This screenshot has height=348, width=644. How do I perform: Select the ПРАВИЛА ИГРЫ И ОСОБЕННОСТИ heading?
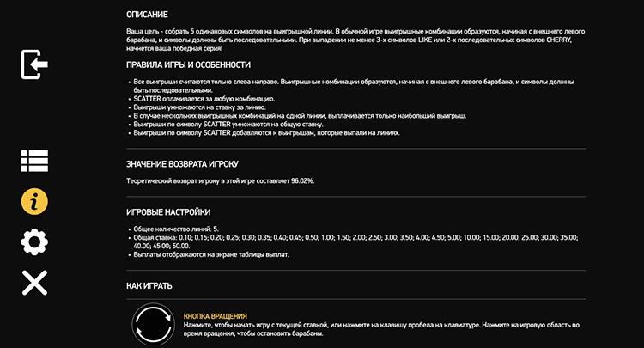188,64
